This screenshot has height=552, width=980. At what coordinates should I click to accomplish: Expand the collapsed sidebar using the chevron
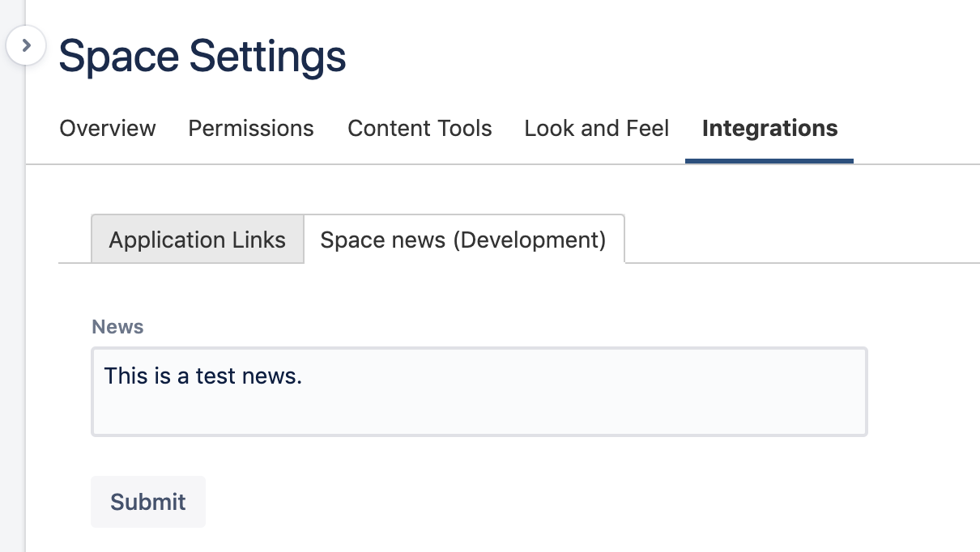click(x=27, y=45)
